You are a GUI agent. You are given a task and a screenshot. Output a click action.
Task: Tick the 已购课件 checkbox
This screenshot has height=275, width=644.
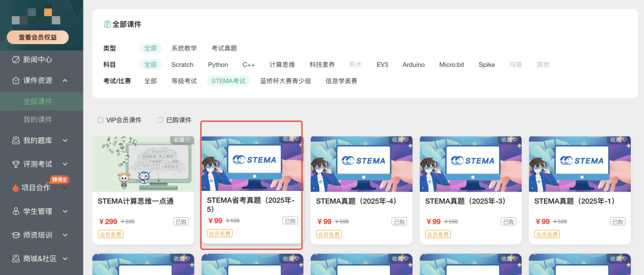(160, 120)
